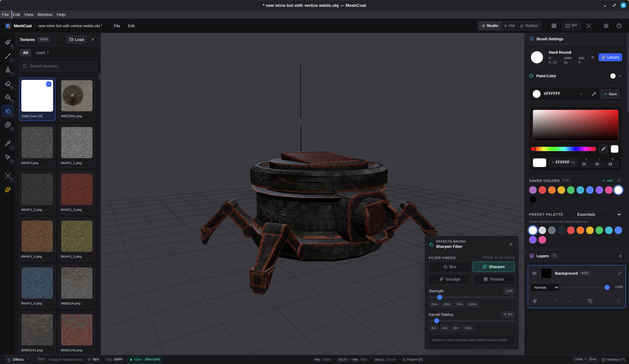Expand the Paint Color section chevron
The height and width of the screenshot is (364, 629).
(620, 76)
